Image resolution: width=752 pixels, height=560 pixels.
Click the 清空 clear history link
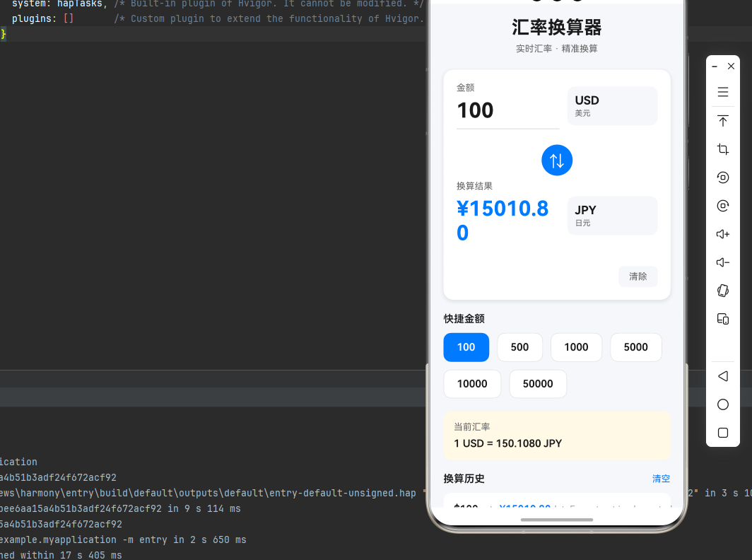pyautogui.click(x=661, y=479)
